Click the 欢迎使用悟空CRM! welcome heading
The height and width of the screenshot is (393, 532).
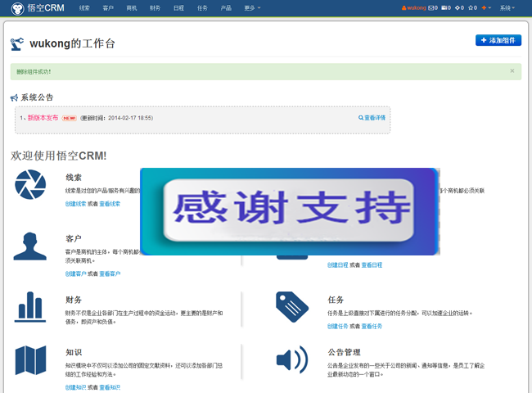59,156
